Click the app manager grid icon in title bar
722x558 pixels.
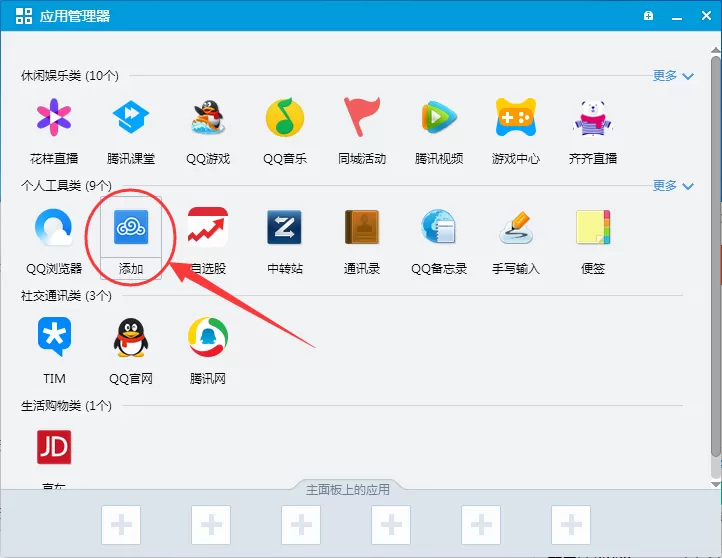(x=24, y=16)
